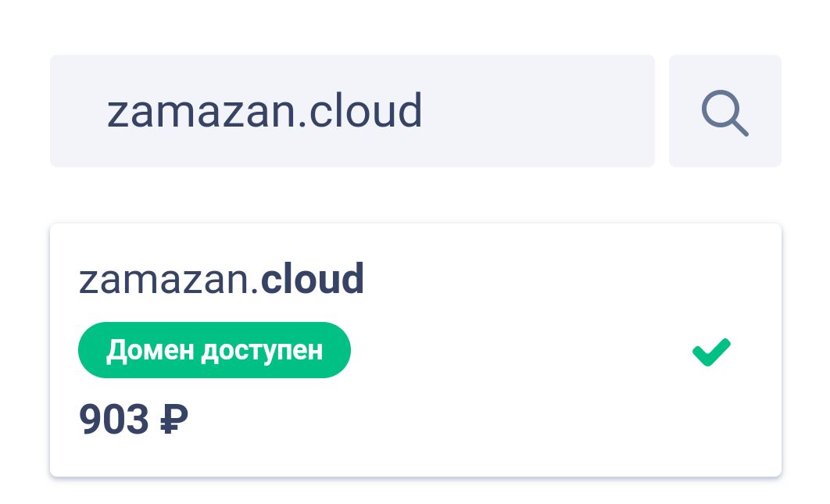Image resolution: width=830 pixels, height=504 pixels.
Task: Click the green "Домен доступен" badge
Action: click(214, 350)
